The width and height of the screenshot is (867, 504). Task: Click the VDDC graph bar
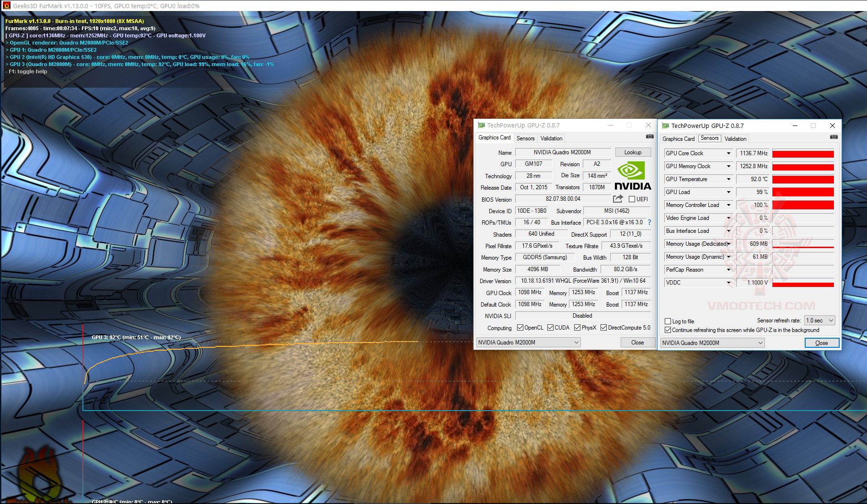click(803, 283)
